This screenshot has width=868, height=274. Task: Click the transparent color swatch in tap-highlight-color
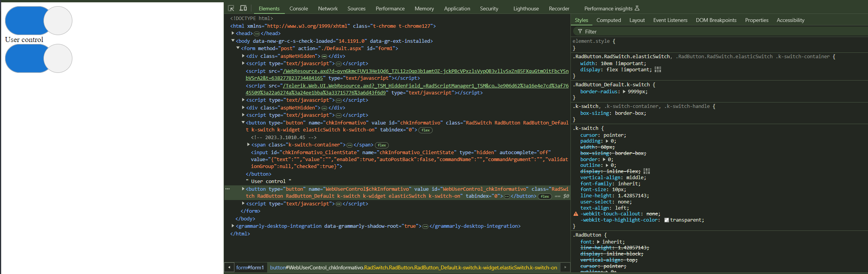click(666, 220)
